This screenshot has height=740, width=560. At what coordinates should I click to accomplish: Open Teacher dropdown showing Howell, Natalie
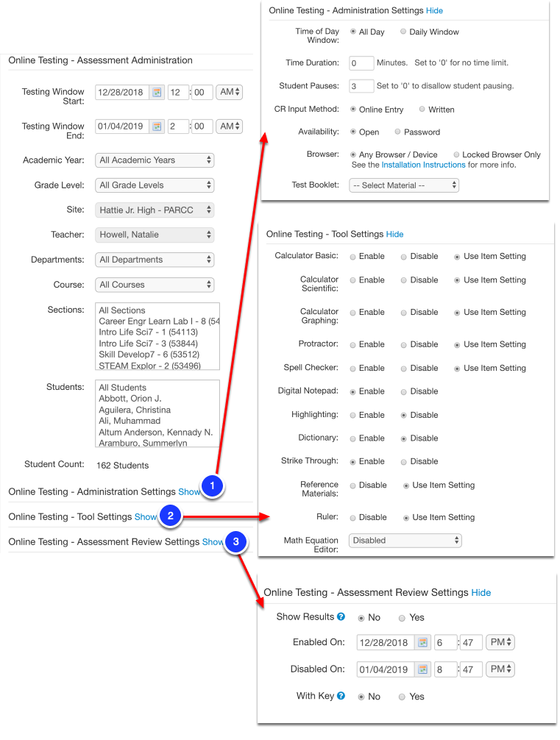155,235
